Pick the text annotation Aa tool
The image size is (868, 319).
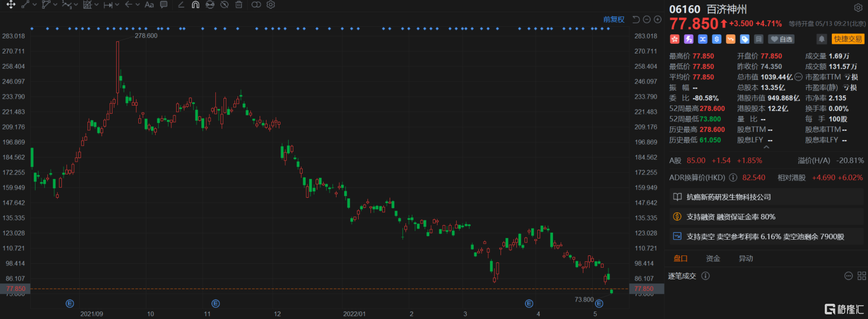[149, 5]
